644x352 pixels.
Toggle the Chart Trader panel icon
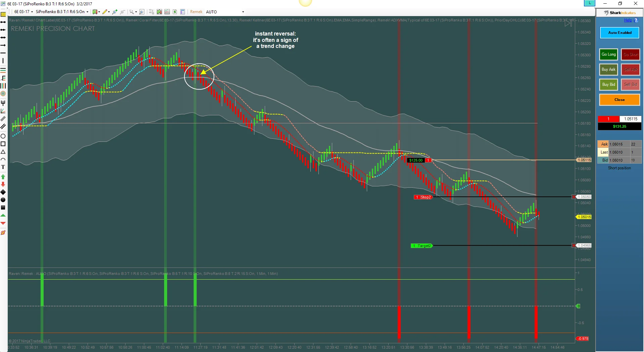coord(151,12)
